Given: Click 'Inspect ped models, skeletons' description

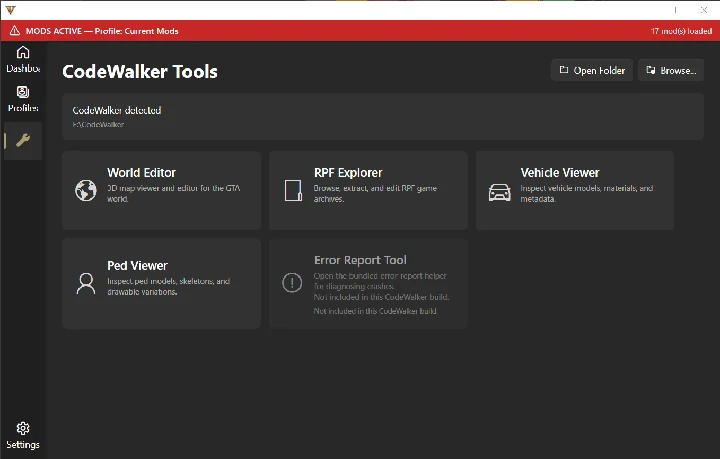Looking at the screenshot, I should point(169,286).
